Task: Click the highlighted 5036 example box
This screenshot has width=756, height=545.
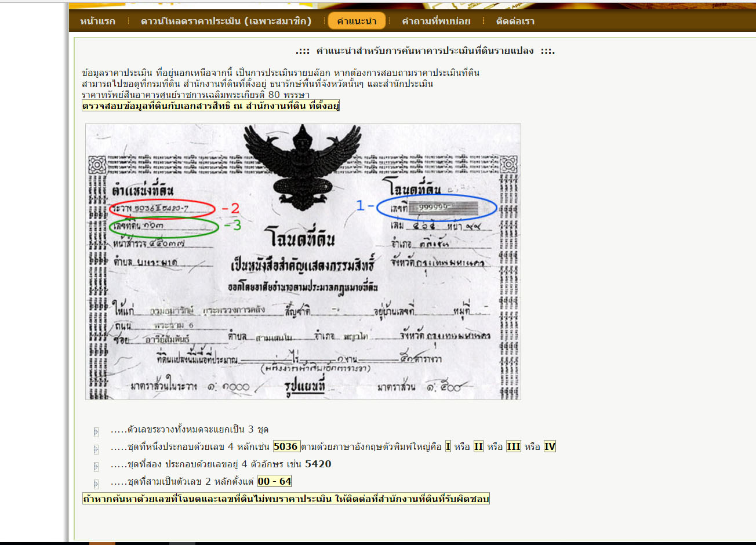Action: tap(286, 447)
